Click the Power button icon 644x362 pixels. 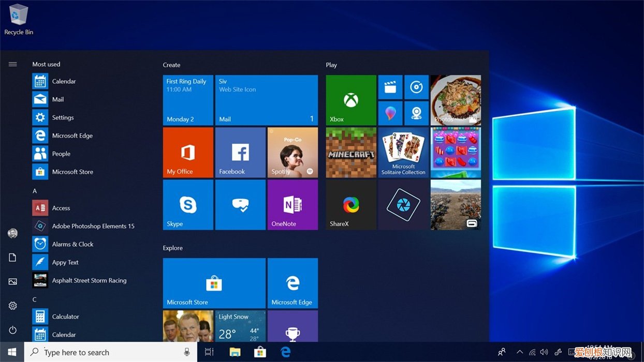13,330
